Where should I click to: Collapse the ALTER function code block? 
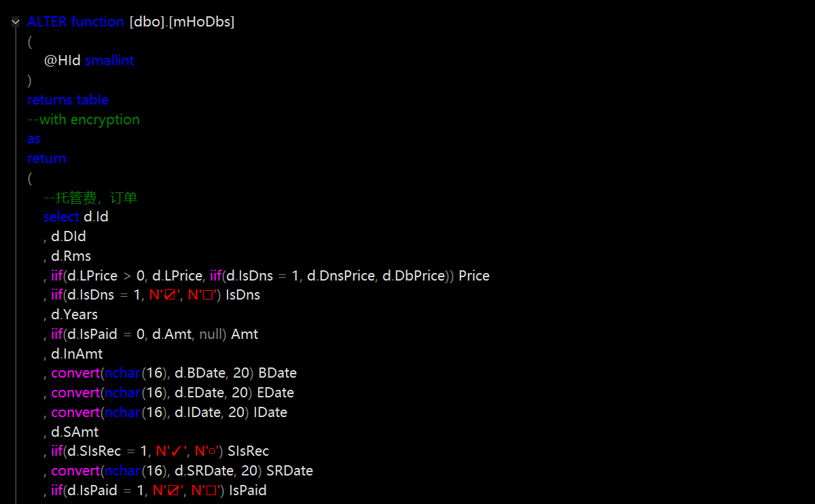pos(16,22)
